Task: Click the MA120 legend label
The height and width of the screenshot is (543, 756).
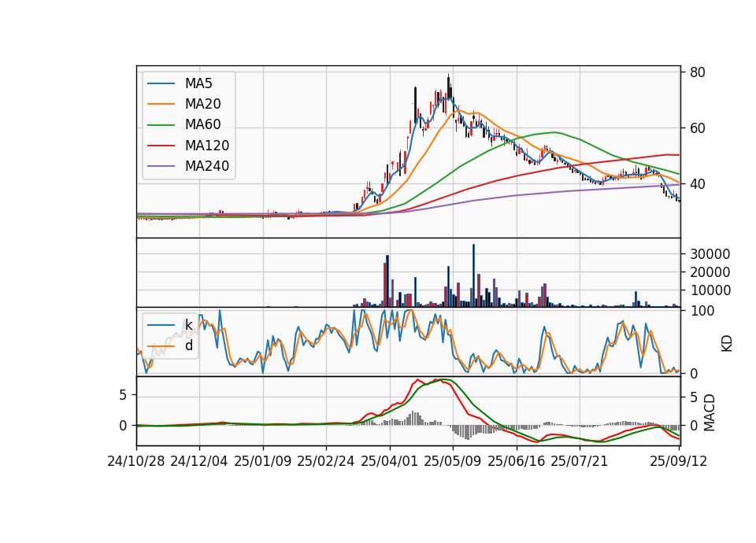Action: point(207,146)
